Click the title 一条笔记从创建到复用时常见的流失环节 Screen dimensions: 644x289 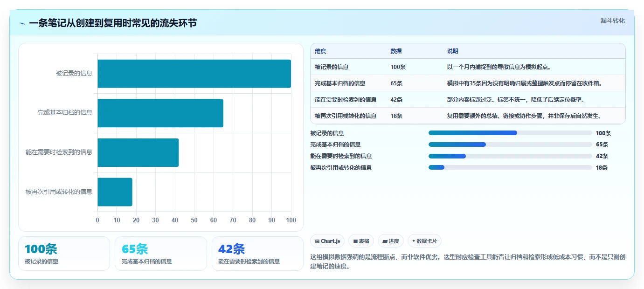coord(113,23)
